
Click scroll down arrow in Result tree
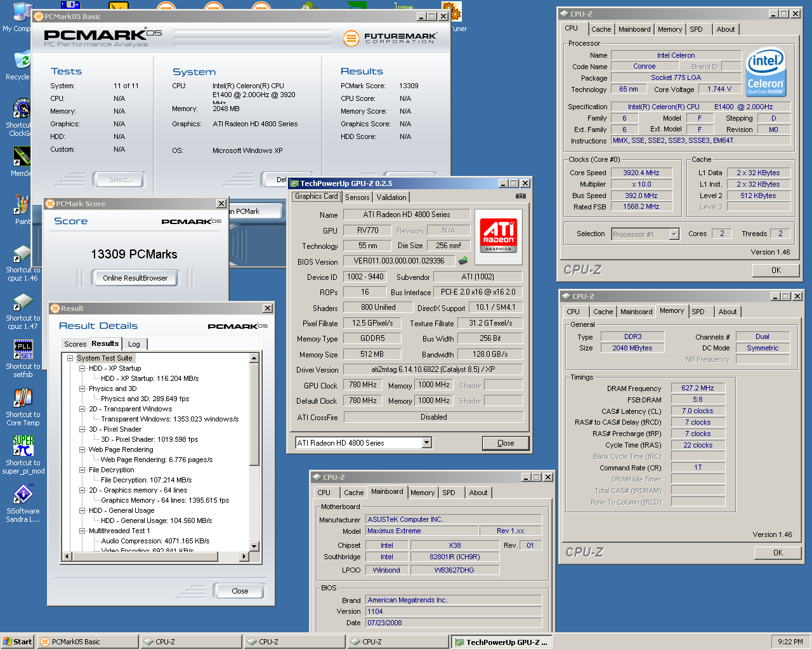pos(254,546)
